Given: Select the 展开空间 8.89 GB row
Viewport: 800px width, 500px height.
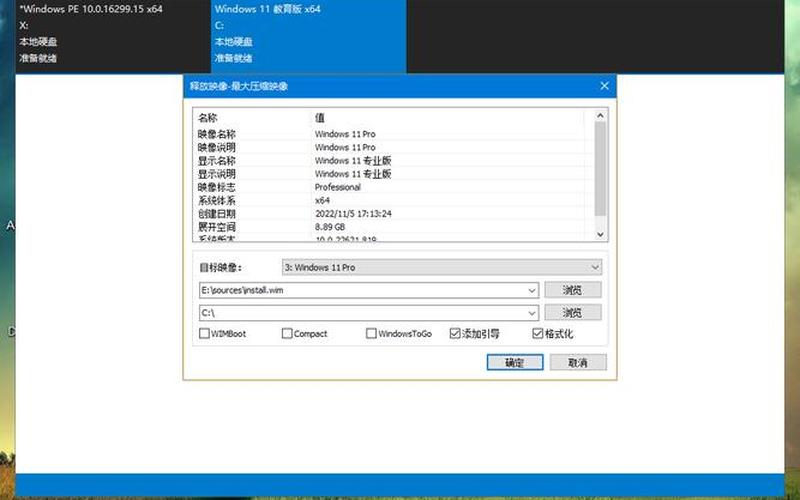Looking at the screenshot, I should (390, 227).
